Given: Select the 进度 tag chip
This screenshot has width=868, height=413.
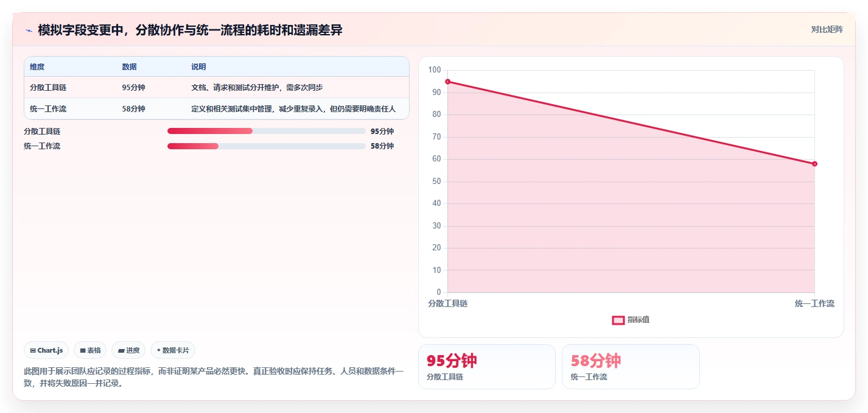Looking at the screenshot, I should tap(128, 350).
